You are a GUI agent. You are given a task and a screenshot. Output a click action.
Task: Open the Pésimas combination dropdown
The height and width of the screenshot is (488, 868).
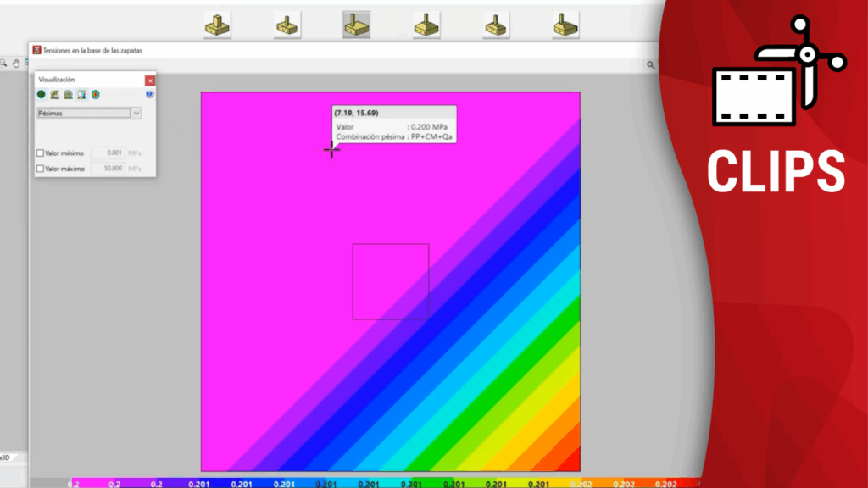pyautogui.click(x=136, y=113)
